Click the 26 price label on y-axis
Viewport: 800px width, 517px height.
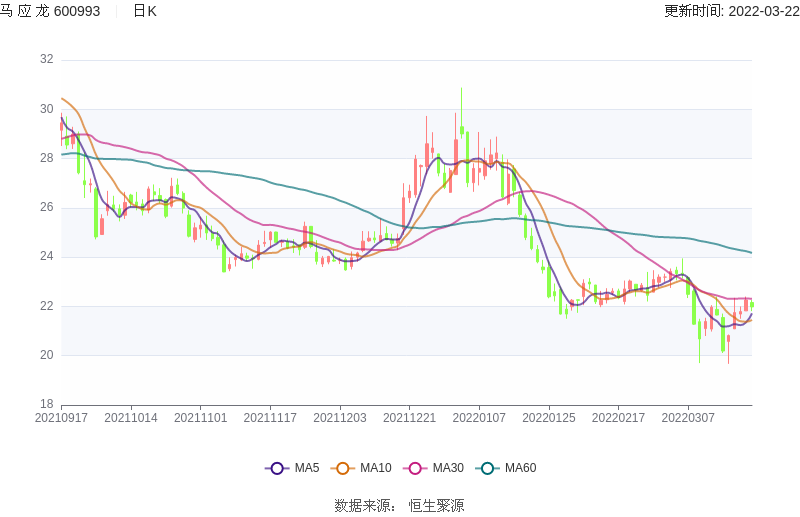point(46,208)
